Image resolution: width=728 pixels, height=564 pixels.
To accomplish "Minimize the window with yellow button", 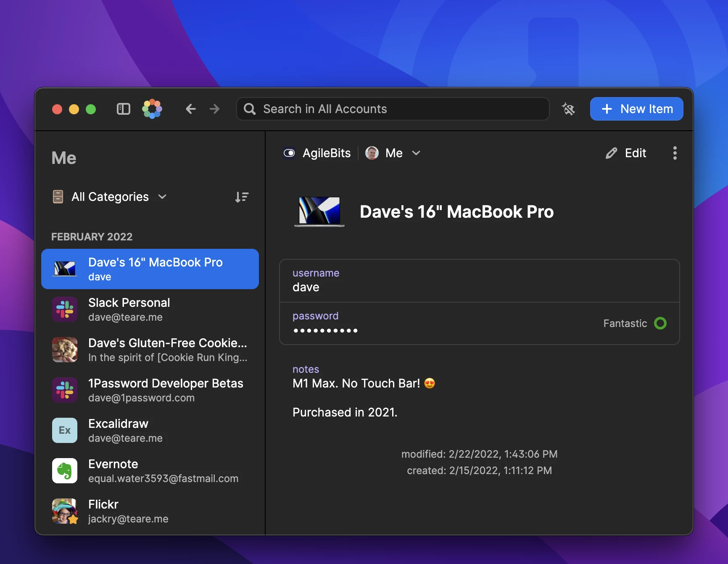I will (x=74, y=109).
